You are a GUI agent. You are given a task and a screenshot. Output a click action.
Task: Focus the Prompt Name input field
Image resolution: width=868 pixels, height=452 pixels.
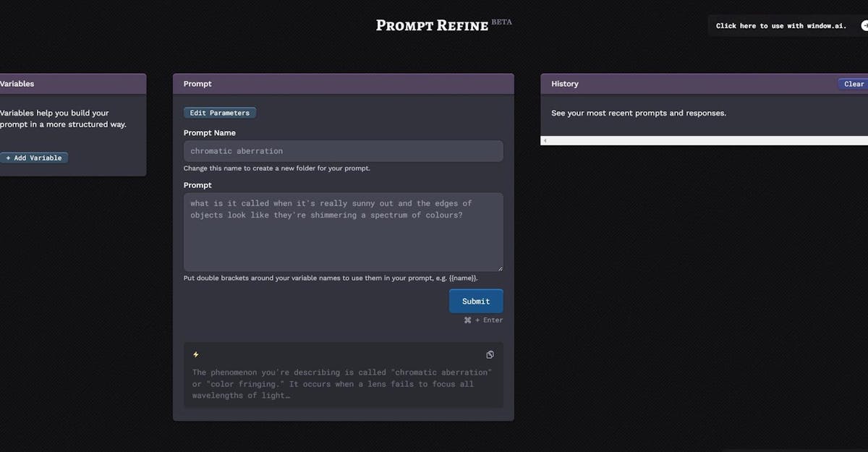point(344,151)
